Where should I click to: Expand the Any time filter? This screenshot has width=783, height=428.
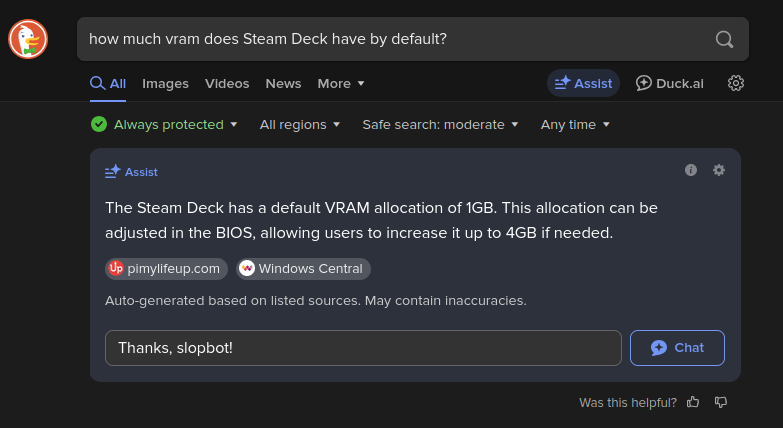[575, 124]
